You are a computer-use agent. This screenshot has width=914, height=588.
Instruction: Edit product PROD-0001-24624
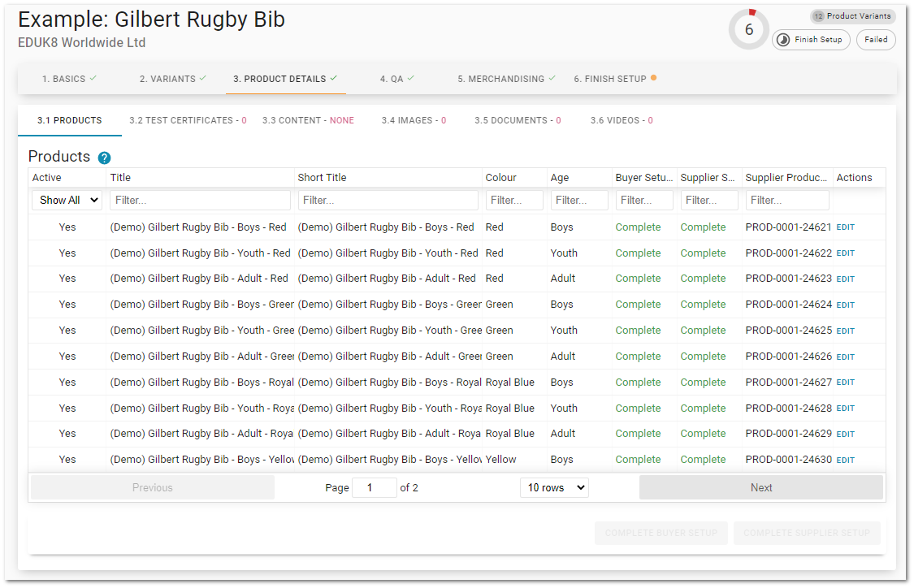[845, 305]
